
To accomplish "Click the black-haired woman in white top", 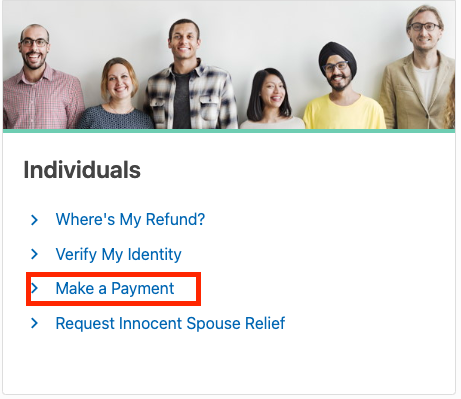I will [272, 100].
